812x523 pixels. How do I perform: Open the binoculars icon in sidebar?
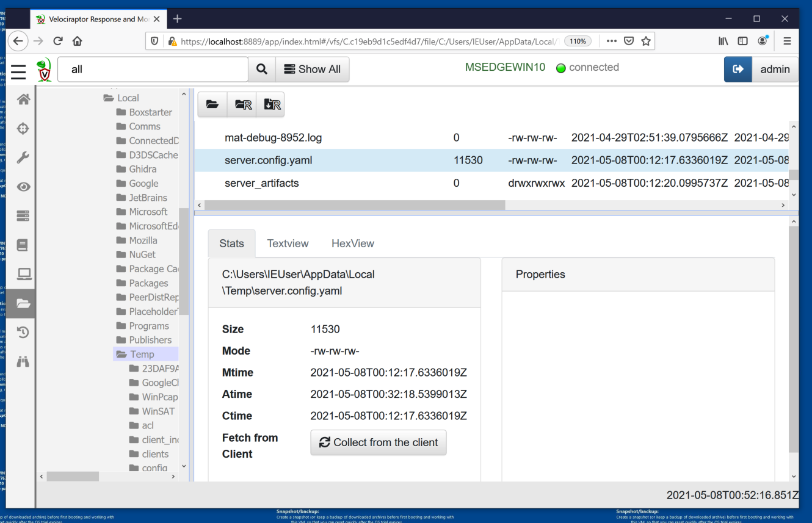click(23, 361)
